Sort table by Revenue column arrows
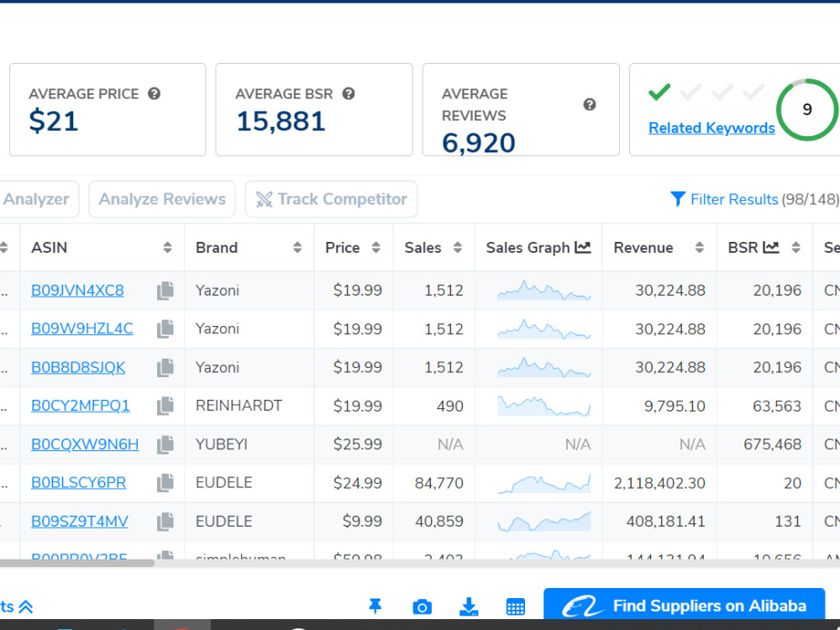 coord(699,248)
